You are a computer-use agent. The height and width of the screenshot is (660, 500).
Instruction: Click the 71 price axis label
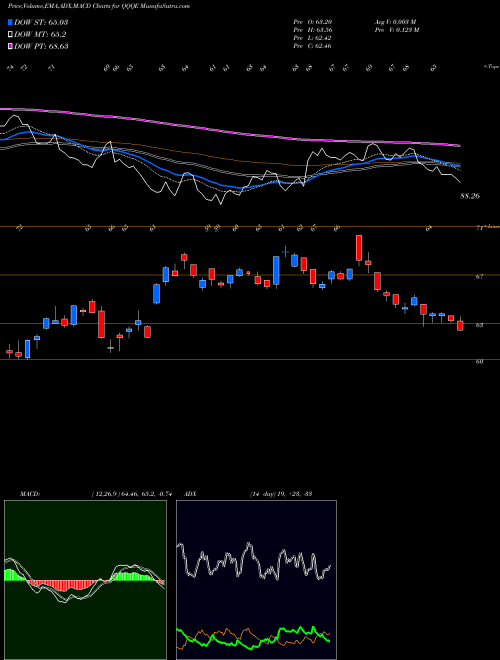pyautogui.click(x=479, y=228)
